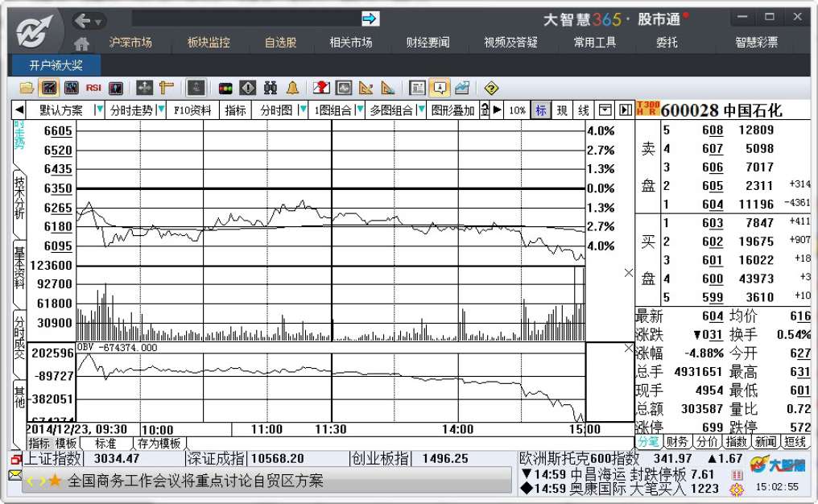Click the news page toolbar icon
Screen dimensions: 818x504
click(417, 88)
